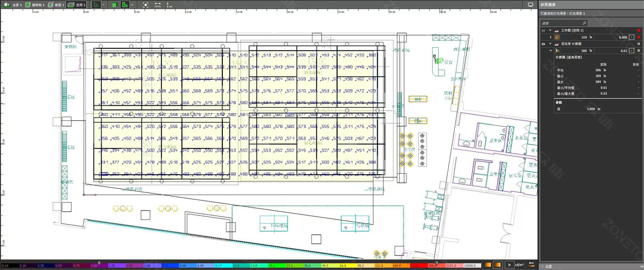Image resolution: width=644 pixels, height=270 pixels.
Task: Switch to the 楼层 1 storey view
Action: (56, 5)
